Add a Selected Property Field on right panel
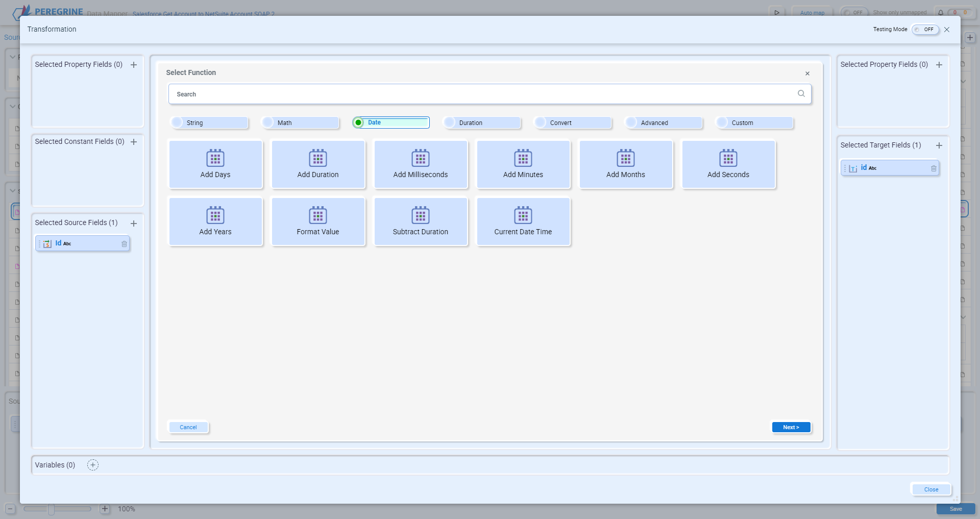This screenshot has height=519, width=980. [939, 65]
